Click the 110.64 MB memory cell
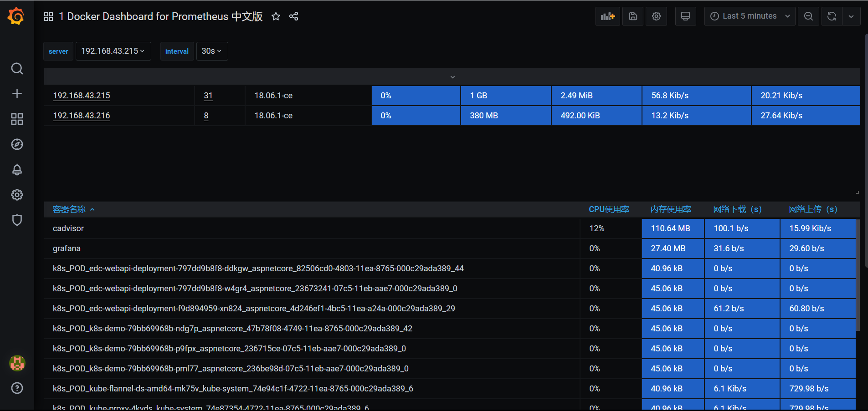This screenshot has width=868, height=411. [673, 228]
